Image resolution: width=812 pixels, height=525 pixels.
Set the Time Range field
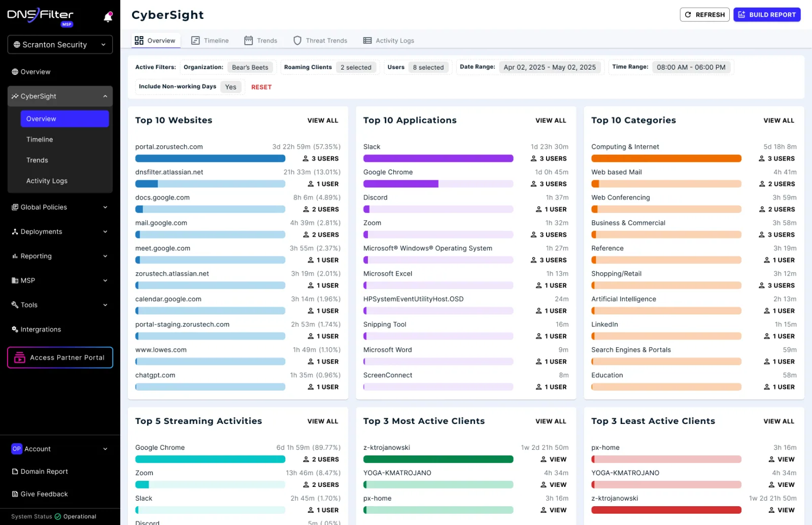pos(691,68)
